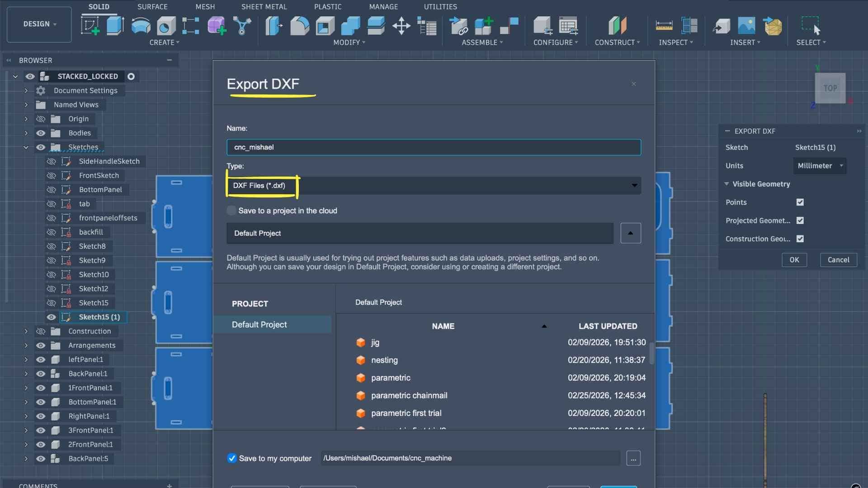The width and height of the screenshot is (868, 488).
Task: Uncheck Save to my computer checkbox
Action: coord(232,458)
